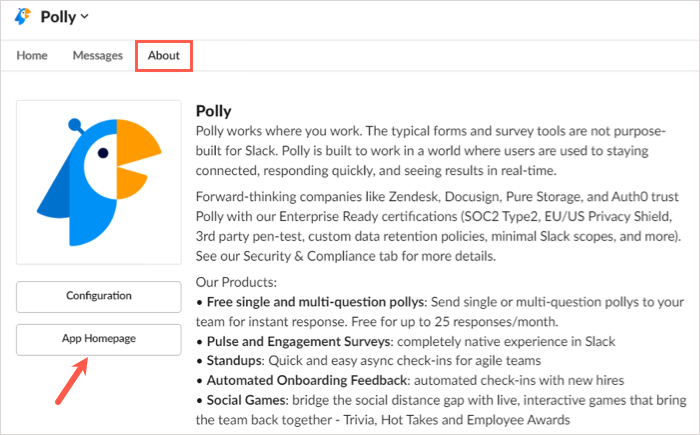700x435 pixels.
Task: Click the 'Security & Compliance tab' sentence
Action: click(x=301, y=255)
